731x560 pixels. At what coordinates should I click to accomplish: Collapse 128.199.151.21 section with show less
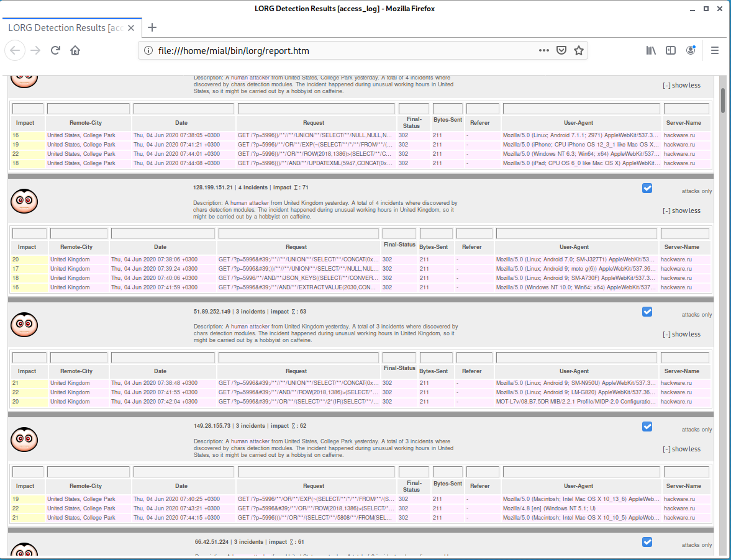click(x=681, y=210)
